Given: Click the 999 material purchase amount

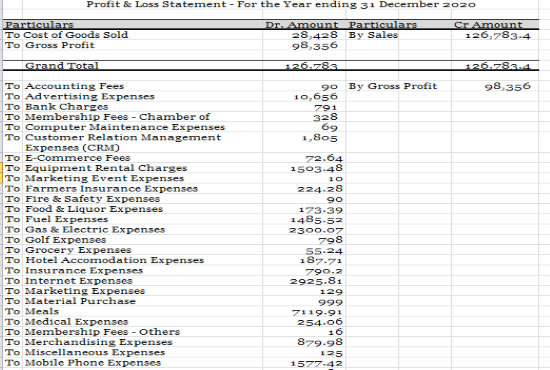Looking at the screenshot, I should 331,302.
